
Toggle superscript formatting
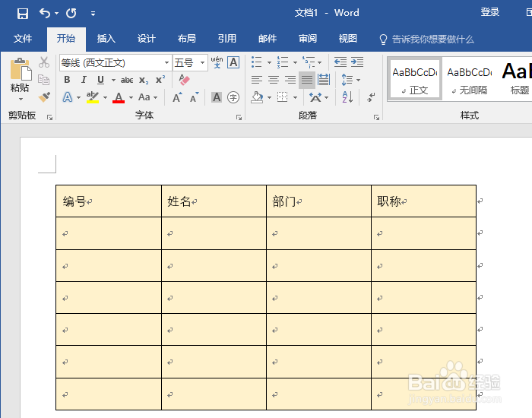tap(160, 80)
